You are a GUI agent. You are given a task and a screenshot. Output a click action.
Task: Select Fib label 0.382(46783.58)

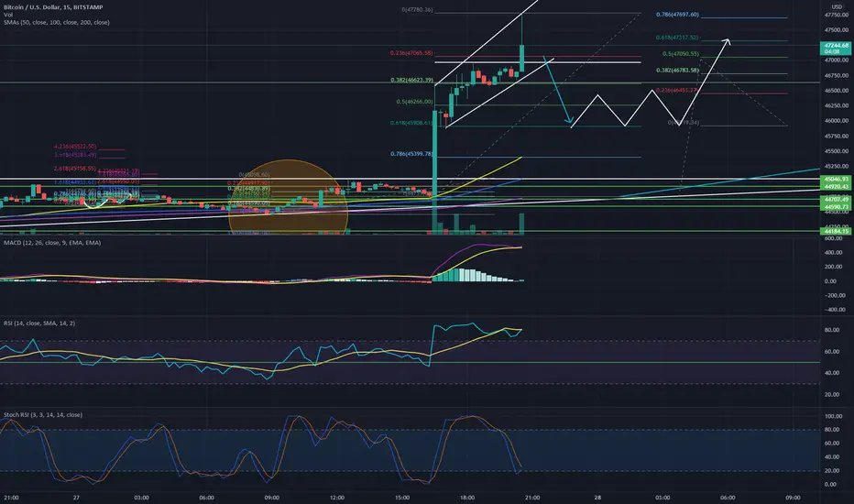[x=677, y=71]
